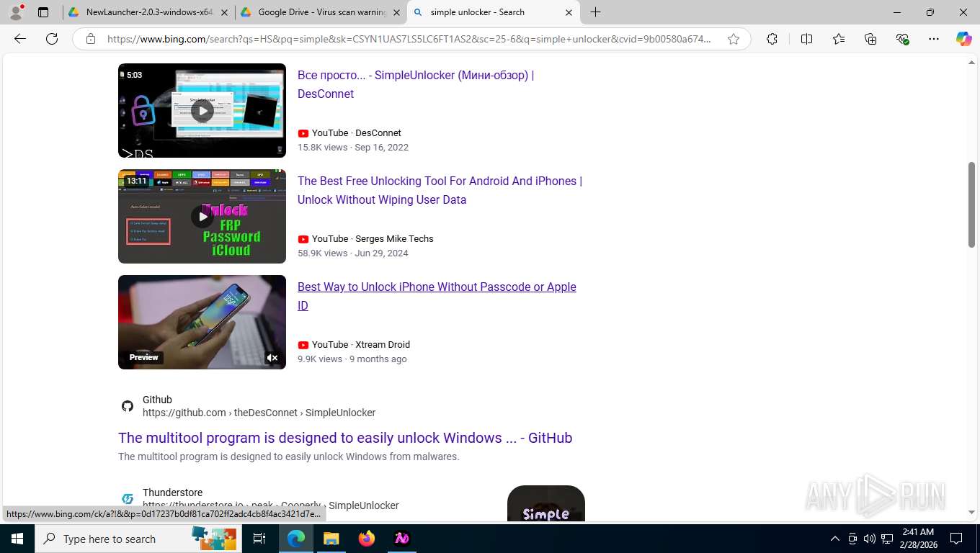The width and height of the screenshot is (980, 553).
Task: Click the YouTube · Serges Mike Techs text
Action: [x=373, y=239]
